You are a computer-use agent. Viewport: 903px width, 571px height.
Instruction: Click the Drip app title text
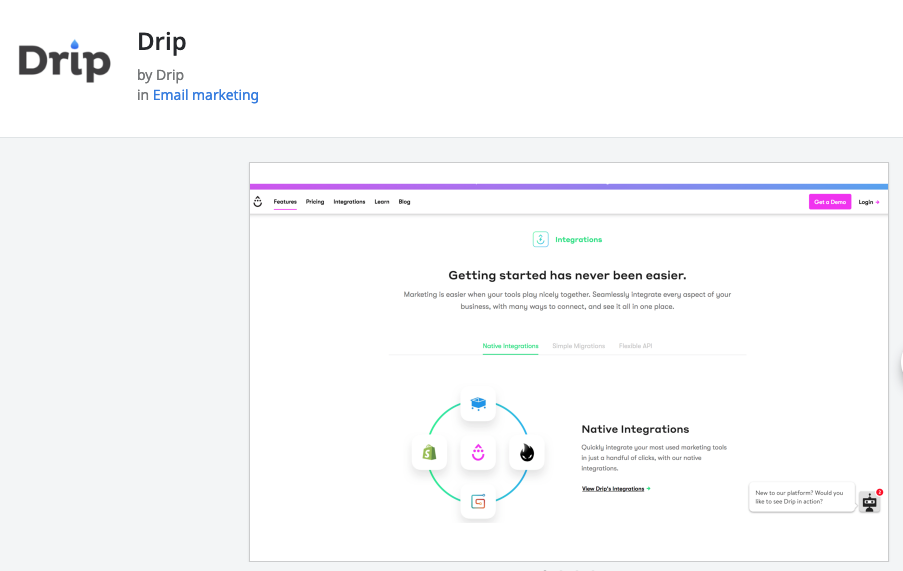tap(162, 42)
